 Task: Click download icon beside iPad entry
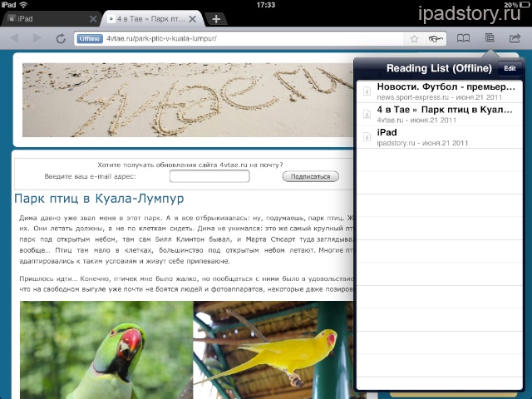pos(367,136)
